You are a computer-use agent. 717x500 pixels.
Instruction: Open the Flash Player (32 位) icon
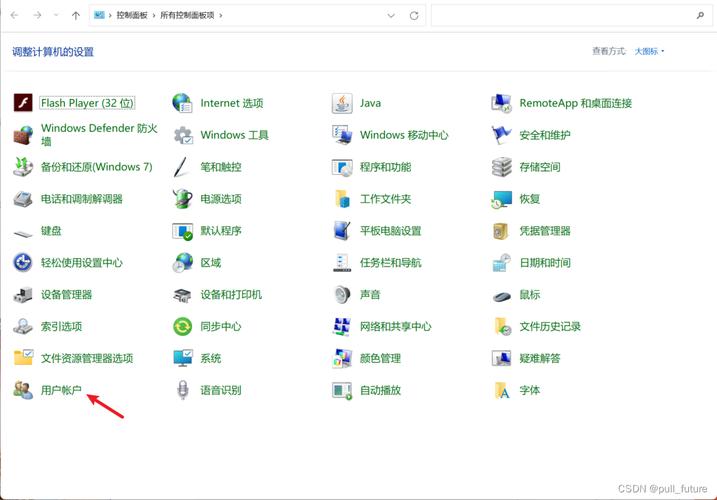23,103
